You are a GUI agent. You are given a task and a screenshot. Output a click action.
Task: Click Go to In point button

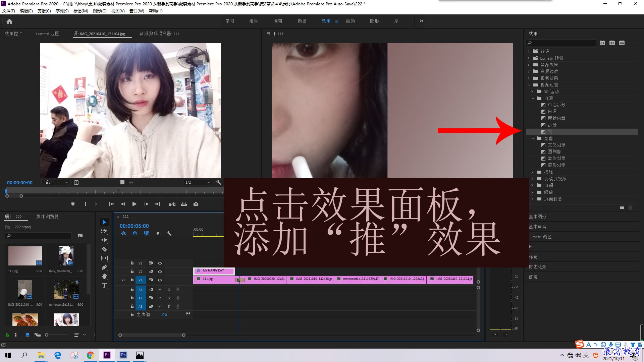point(111,204)
